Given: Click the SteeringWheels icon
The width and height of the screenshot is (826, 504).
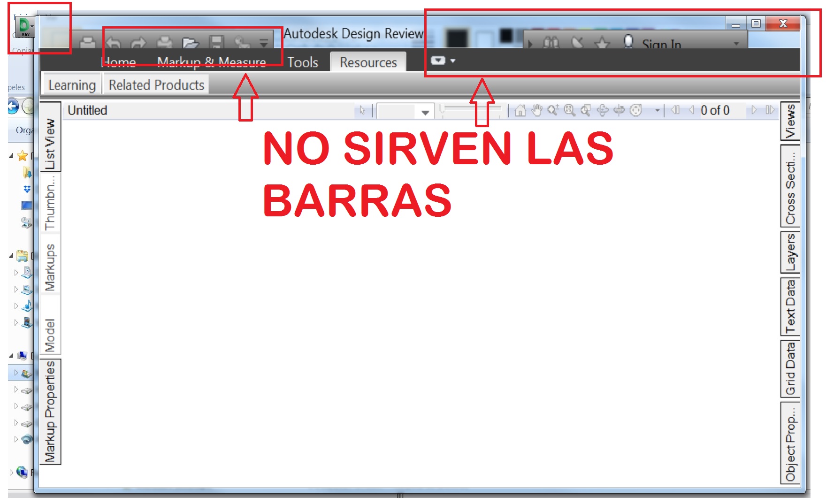Looking at the screenshot, I should point(635,110).
